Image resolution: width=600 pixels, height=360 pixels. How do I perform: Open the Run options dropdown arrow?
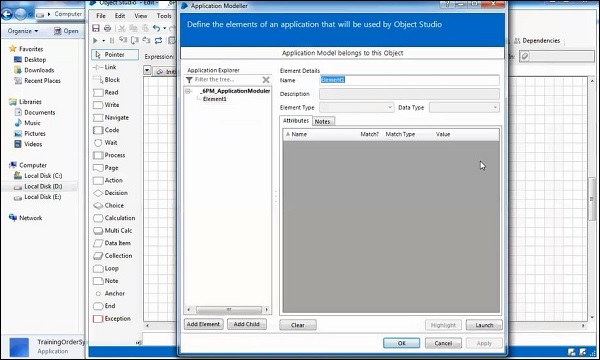[103, 41]
